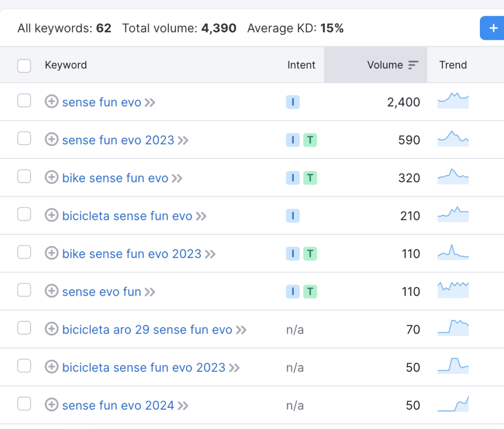Click the T intent badge for 'bike sense fun evo'

pos(310,178)
